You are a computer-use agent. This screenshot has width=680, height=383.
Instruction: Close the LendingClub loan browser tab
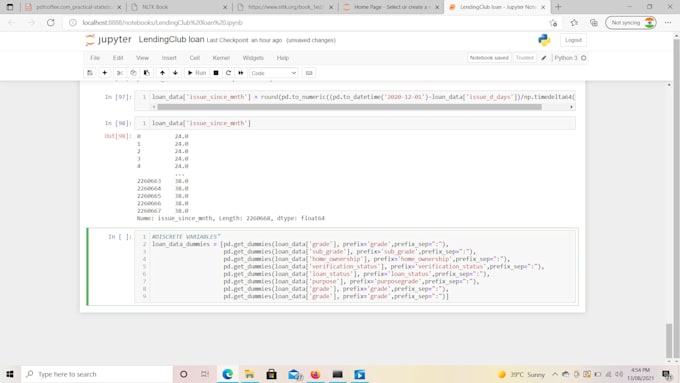point(543,7)
